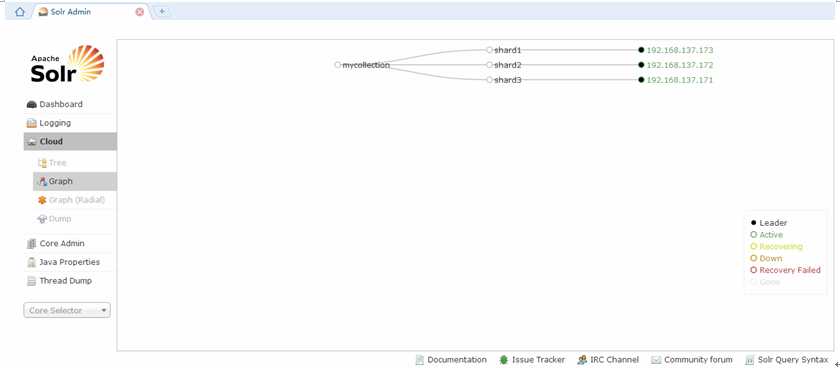
Task: Open node link 192.168.137.173
Action: point(680,50)
